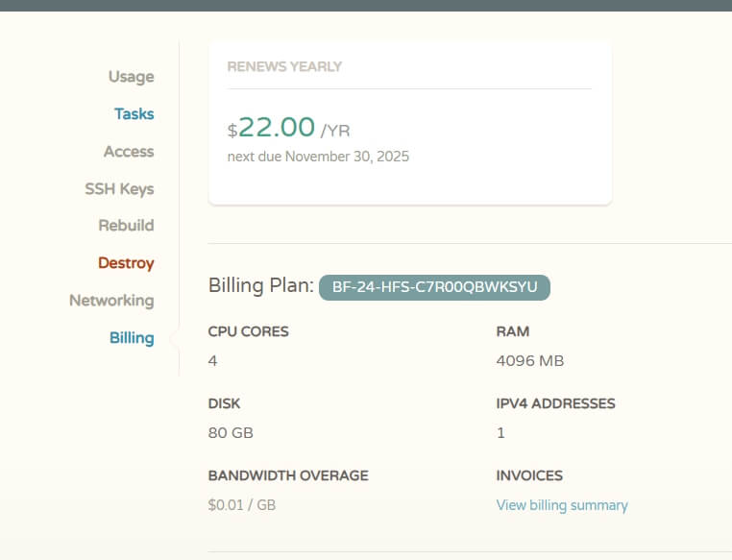Click the CPU CORES label

(248, 331)
